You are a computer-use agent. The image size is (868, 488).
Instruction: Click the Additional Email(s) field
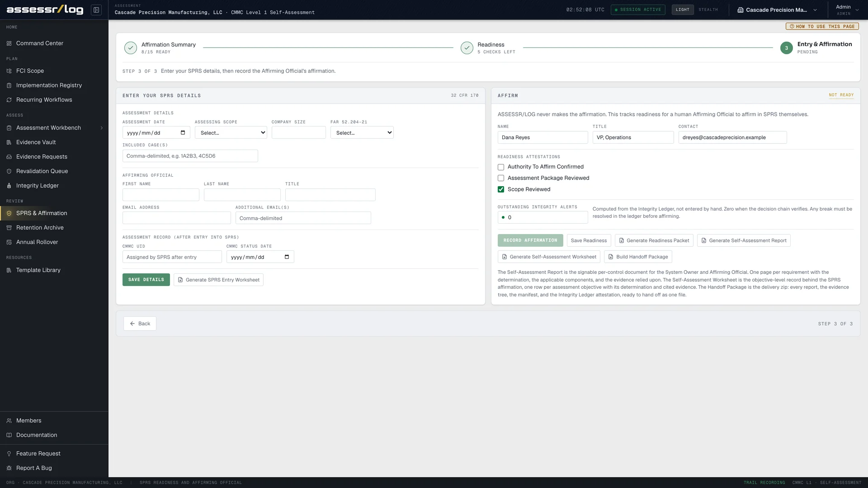point(303,218)
